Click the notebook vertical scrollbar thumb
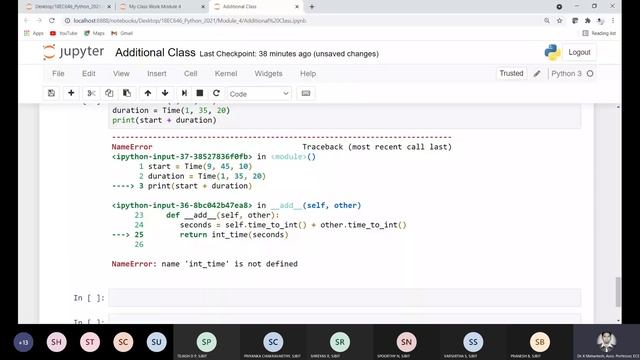This screenshot has width=640, height=360. [x=618, y=291]
